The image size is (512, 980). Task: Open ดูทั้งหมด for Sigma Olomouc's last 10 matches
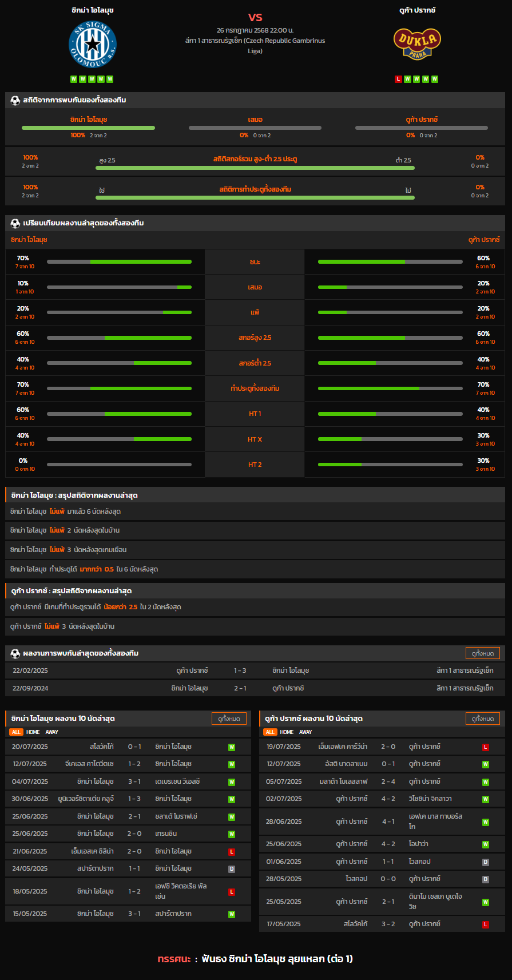tap(229, 719)
